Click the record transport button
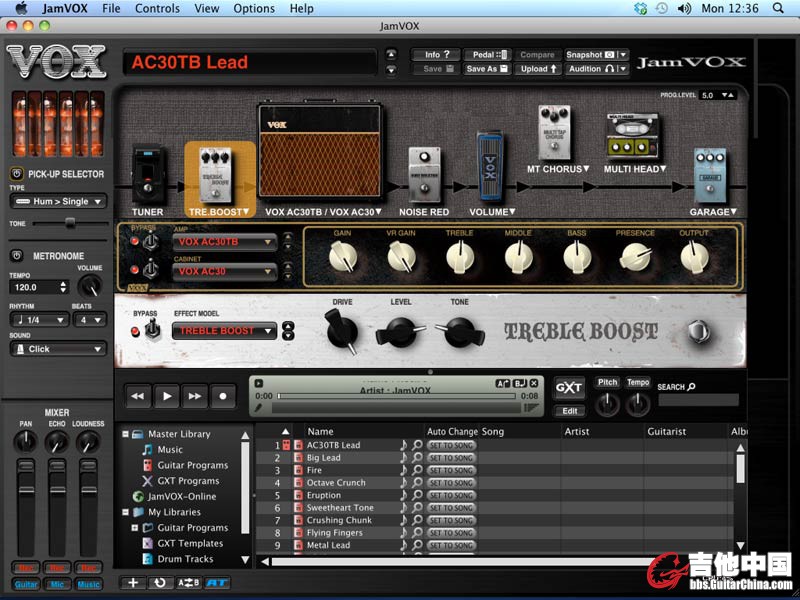This screenshot has height=600, width=800. [x=223, y=396]
